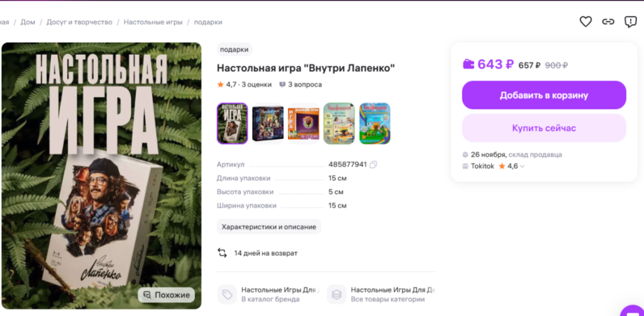Expand Tokitok seller rating chevron
This screenshot has height=316, width=644.
[x=523, y=167]
